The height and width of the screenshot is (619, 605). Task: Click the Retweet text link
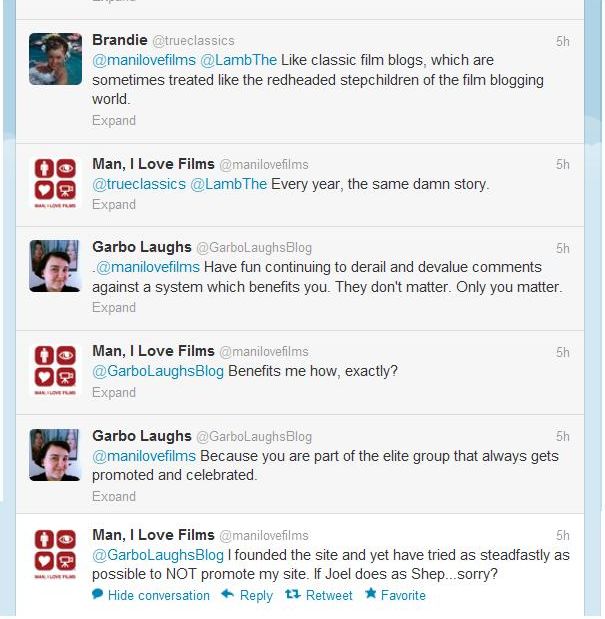(x=329, y=595)
